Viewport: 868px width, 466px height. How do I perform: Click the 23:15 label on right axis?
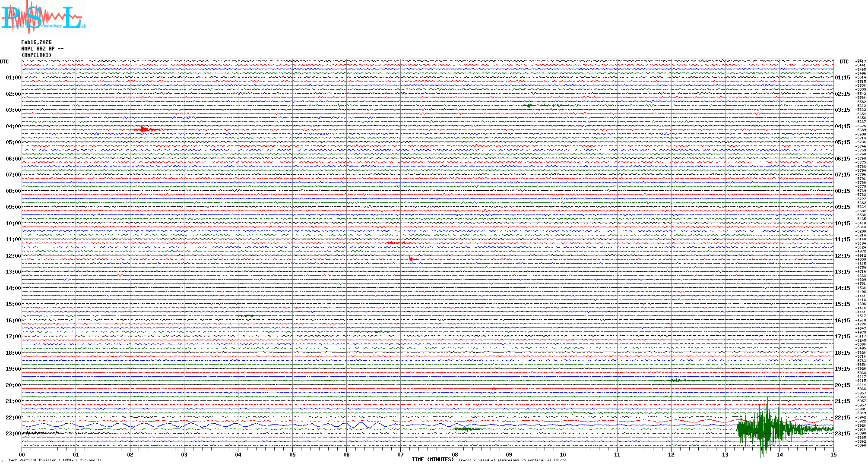tap(842, 434)
